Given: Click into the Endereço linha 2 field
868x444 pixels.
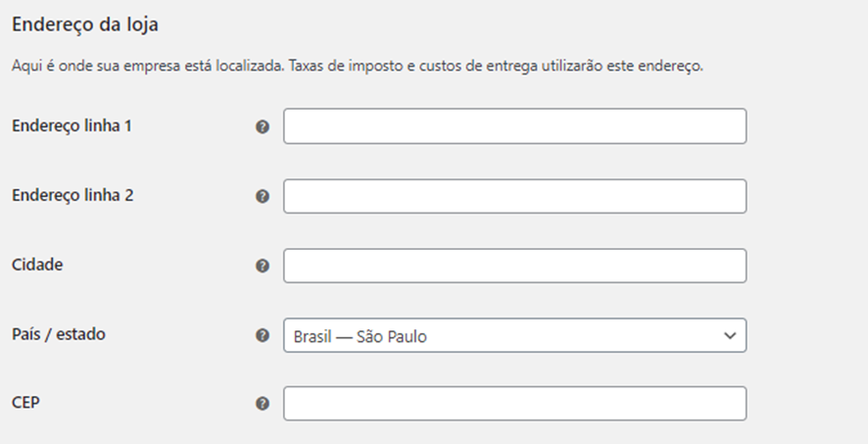Looking at the screenshot, I should [514, 196].
